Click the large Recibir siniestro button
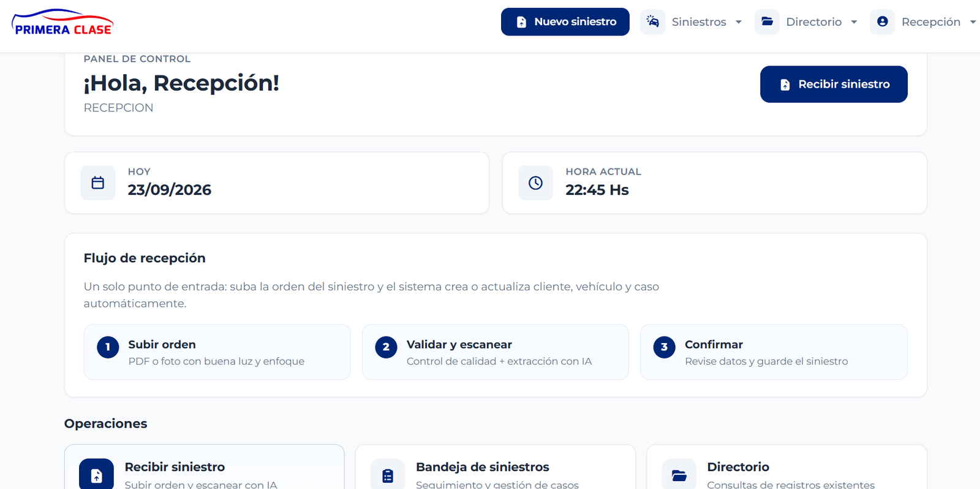 pos(834,84)
